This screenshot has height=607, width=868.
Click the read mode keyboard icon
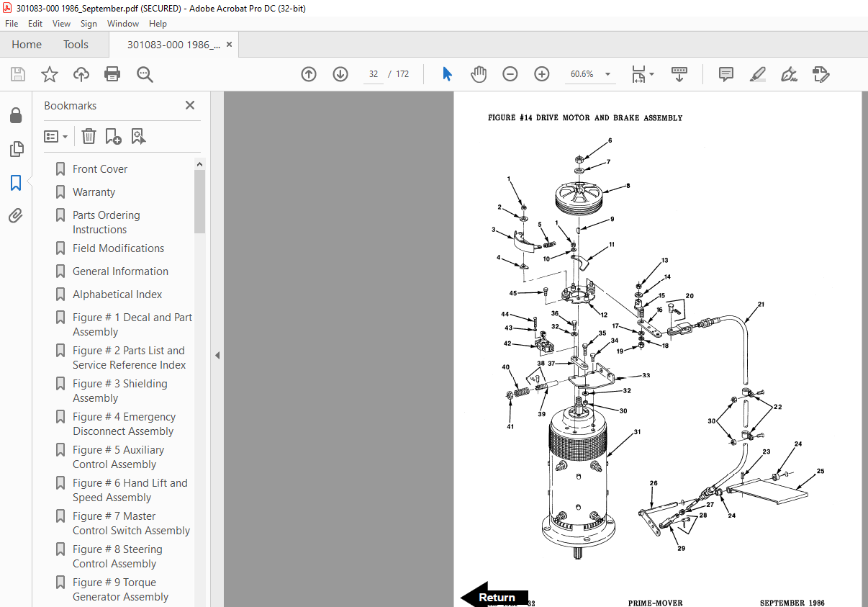(x=679, y=74)
